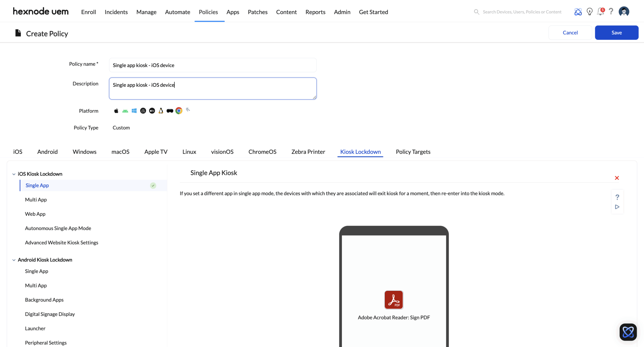Image resolution: width=644 pixels, height=347 pixels.
Task: Collapse the Android Kiosk Lockdown section
Action: pos(14,260)
